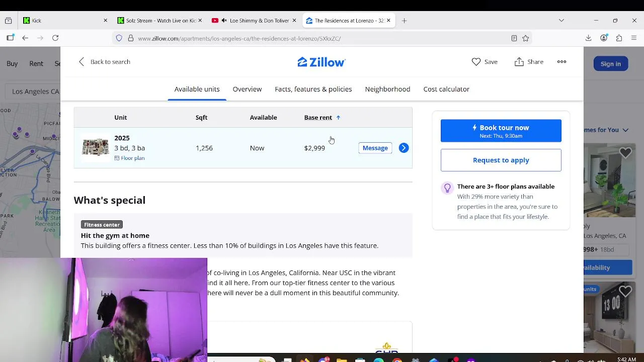Open Facts, features & policies tab
The image size is (644, 362).
(x=313, y=89)
